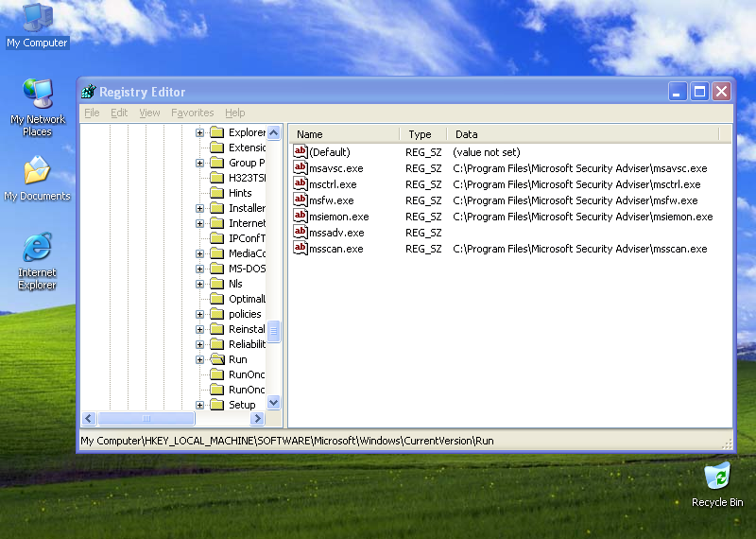Click the (value not set) data cell
756x539 pixels.
487,152
